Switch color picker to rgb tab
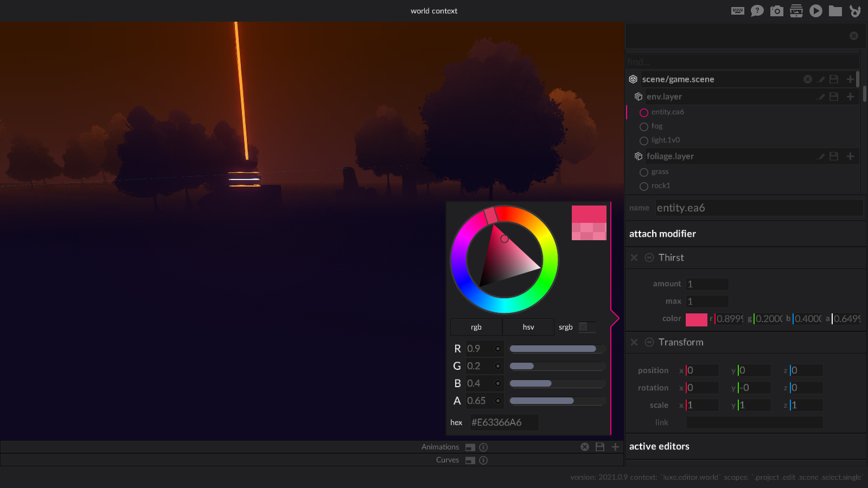Screen dimensions: 868x488 (476, 327)
